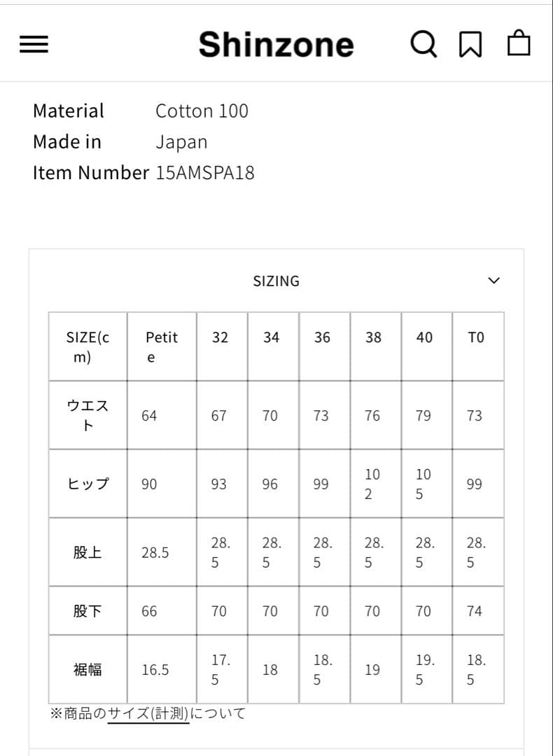
Task: Click the item number 15AMSPA18 text
Action: point(204,172)
